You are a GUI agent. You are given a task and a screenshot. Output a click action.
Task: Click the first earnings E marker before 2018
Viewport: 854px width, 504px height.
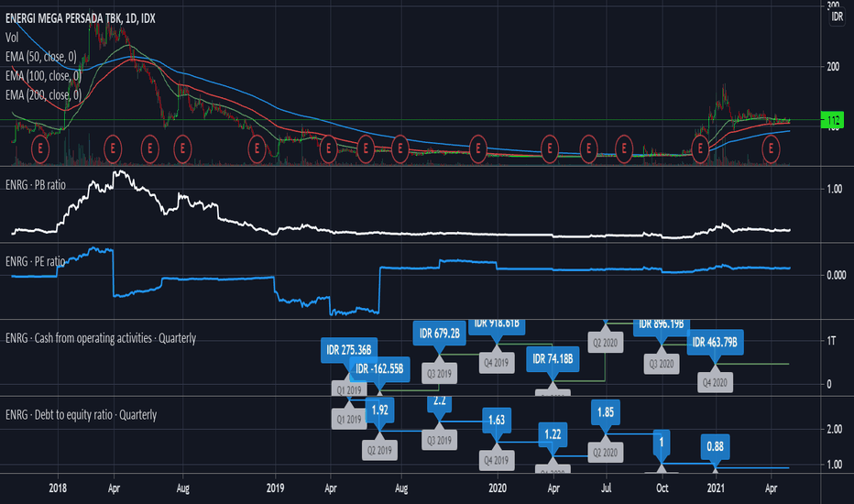tap(39, 148)
